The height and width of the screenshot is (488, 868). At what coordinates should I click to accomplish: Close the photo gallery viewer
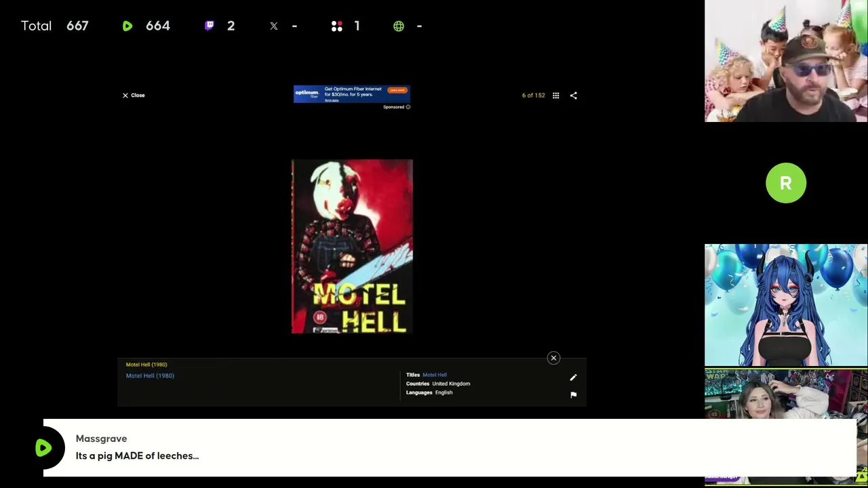pyautogui.click(x=134, y=96)
